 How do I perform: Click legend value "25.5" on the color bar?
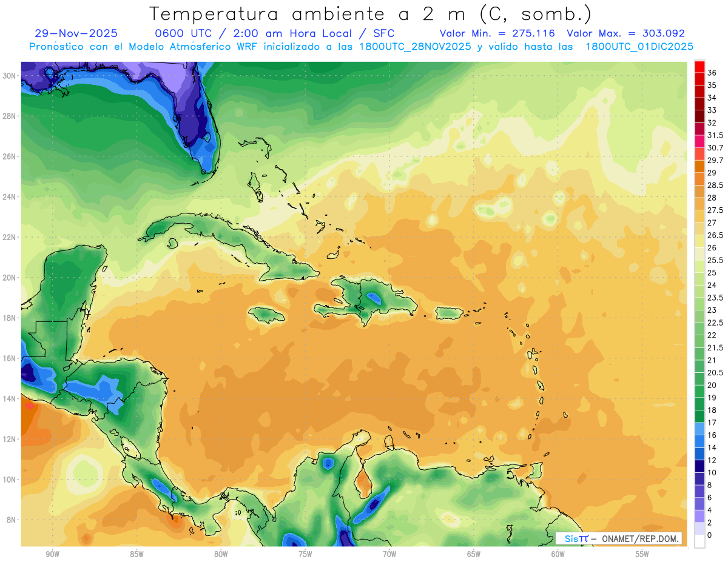coord(715,260)
